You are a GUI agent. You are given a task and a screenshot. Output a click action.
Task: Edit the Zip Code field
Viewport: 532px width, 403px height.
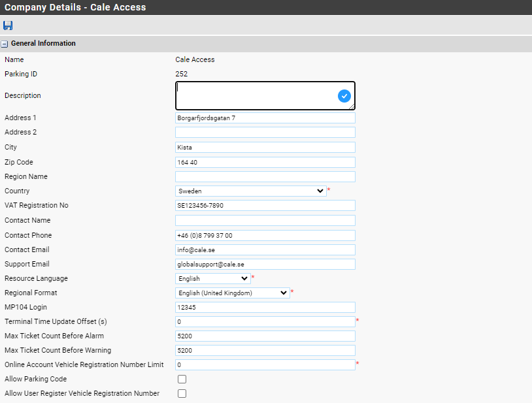point(265,163)
